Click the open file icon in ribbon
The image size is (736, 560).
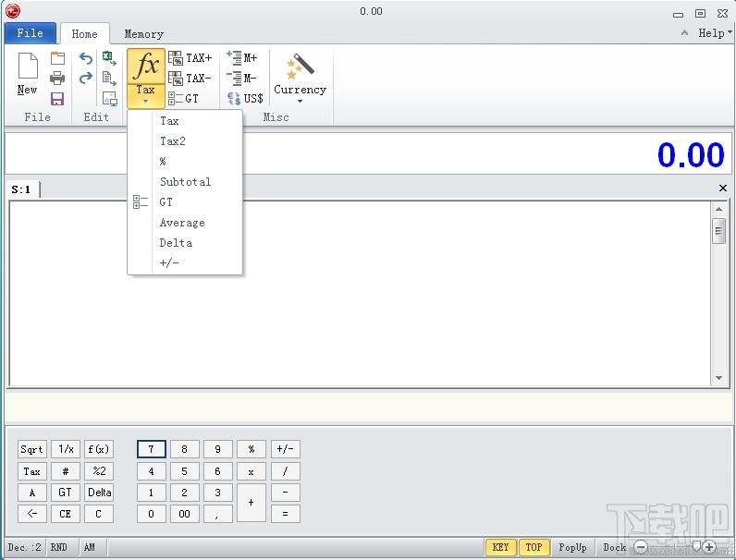tap(57, 58)
